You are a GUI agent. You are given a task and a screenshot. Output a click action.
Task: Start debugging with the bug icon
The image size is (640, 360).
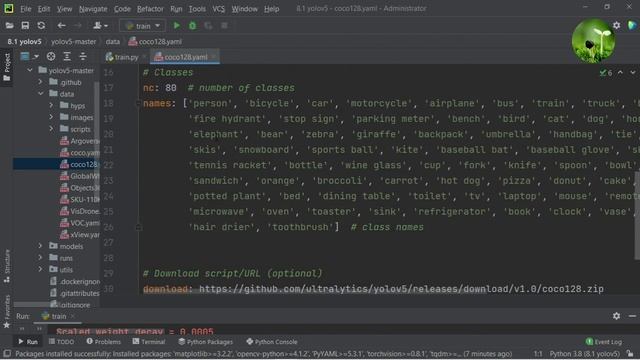[x=192, y=26]
